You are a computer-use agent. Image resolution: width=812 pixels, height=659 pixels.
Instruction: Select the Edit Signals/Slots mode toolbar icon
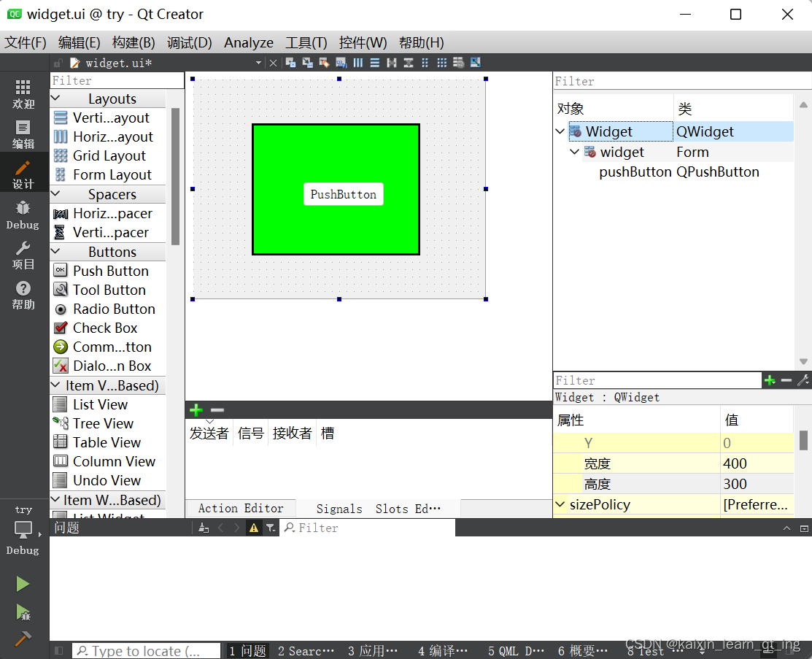pos(306,63)
